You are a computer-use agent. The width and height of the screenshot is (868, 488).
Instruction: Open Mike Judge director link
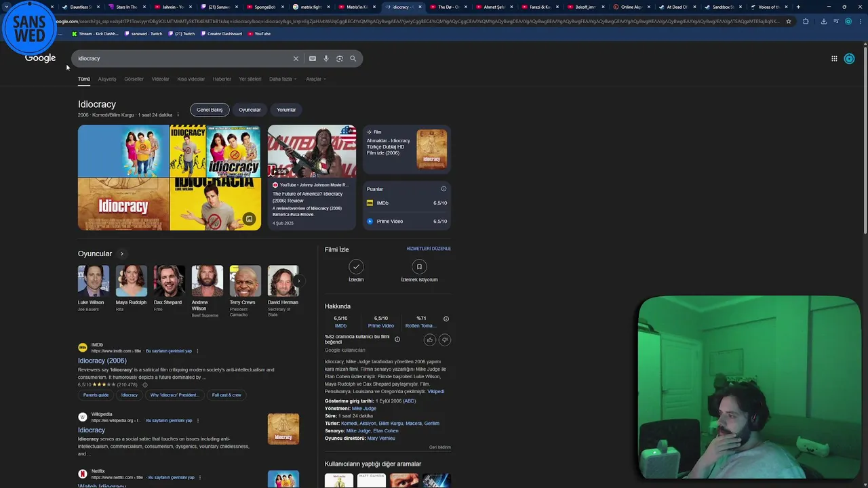click(x=364, y=409)
